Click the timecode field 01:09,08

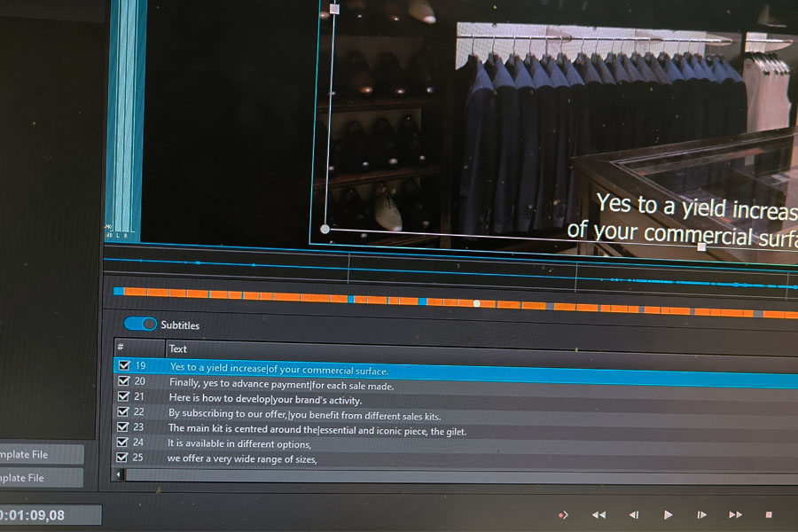point(50,514)
